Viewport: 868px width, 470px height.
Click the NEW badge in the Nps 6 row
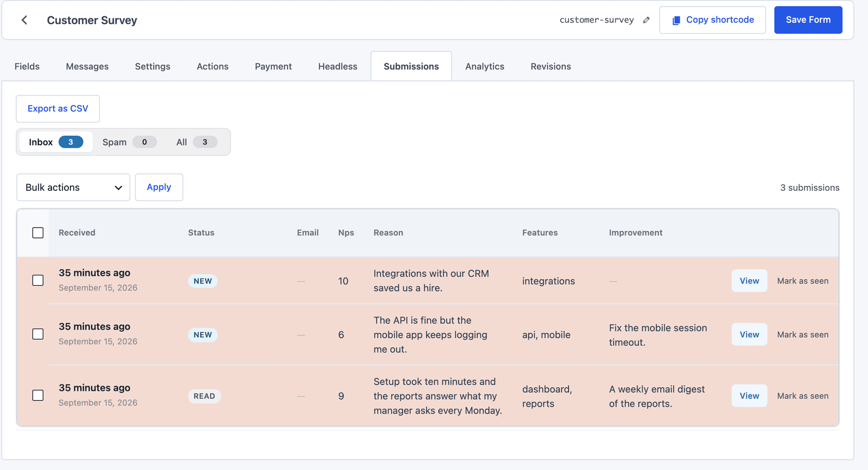203,335
